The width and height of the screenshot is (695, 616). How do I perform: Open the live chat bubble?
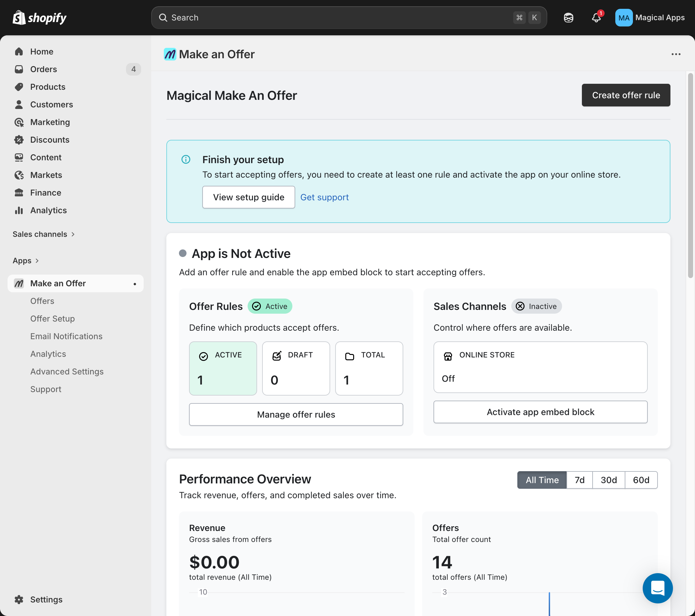click(657, 588)
